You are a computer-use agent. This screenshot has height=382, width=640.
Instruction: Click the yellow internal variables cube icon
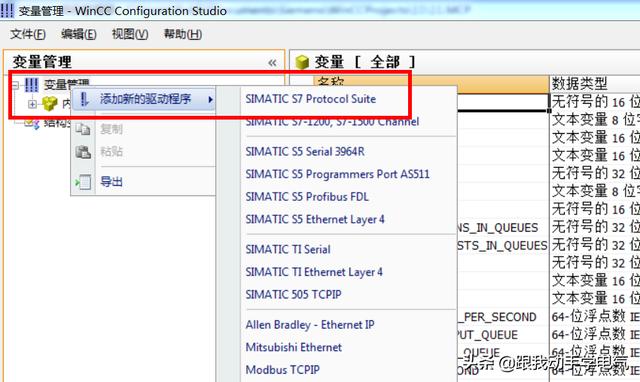click(x=49, y=104)
